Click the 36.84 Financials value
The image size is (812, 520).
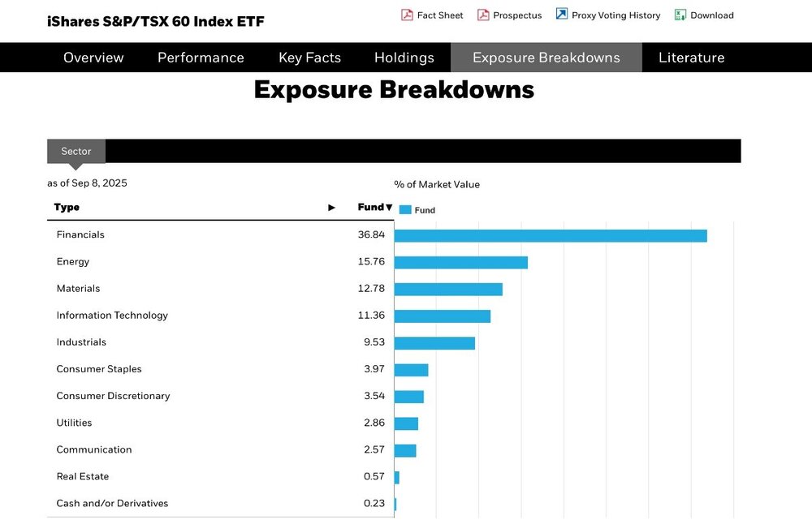coord(371,235)
